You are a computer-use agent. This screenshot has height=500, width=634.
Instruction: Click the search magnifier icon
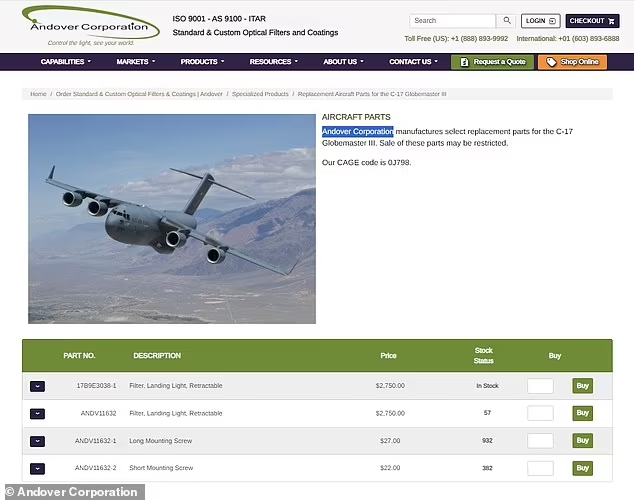click(507, 21)
